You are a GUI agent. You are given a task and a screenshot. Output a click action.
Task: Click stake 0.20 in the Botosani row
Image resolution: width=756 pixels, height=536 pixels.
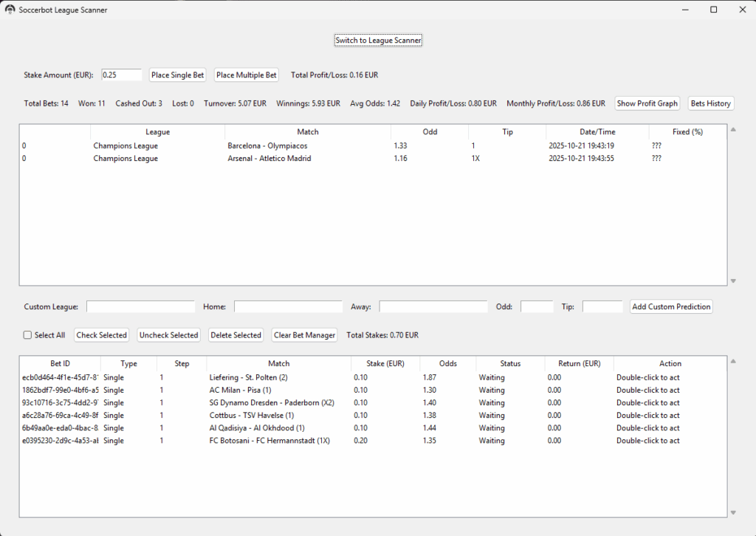[360, 441]
